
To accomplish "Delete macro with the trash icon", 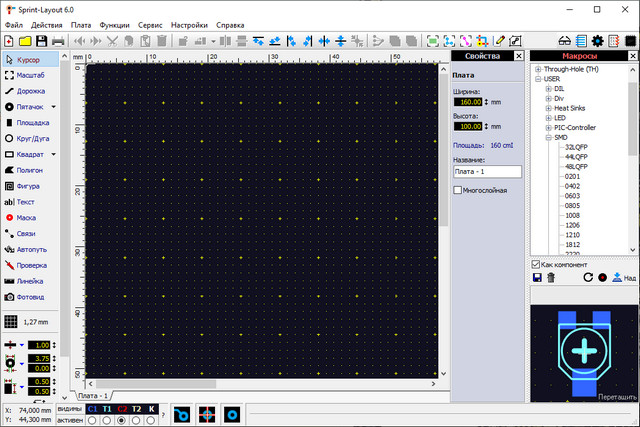I will point(551,277).
